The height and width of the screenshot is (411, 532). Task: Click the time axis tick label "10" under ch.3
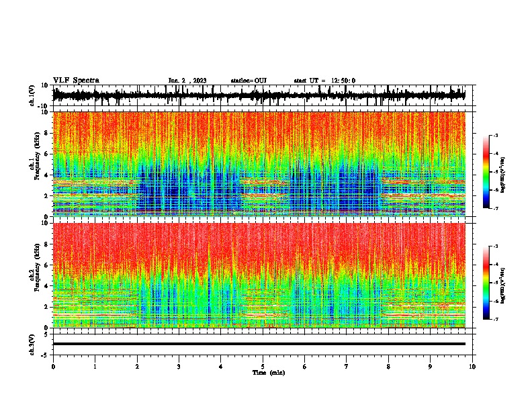point(472,367)
